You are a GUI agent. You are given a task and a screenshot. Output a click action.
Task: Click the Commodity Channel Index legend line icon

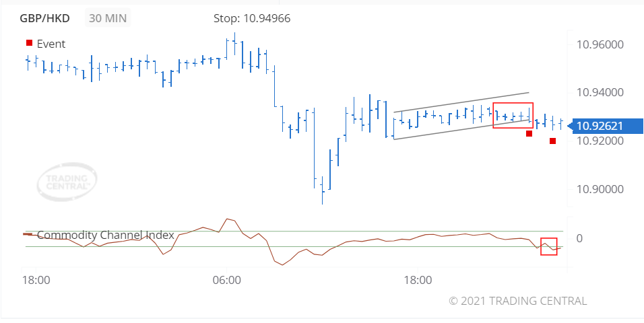[x=28, y=234]
